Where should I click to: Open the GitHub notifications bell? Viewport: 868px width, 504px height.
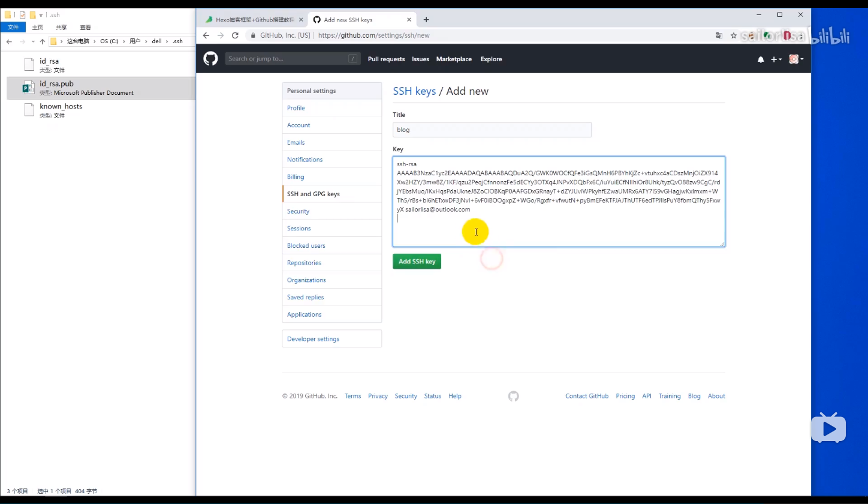click(x=761, y=59)
